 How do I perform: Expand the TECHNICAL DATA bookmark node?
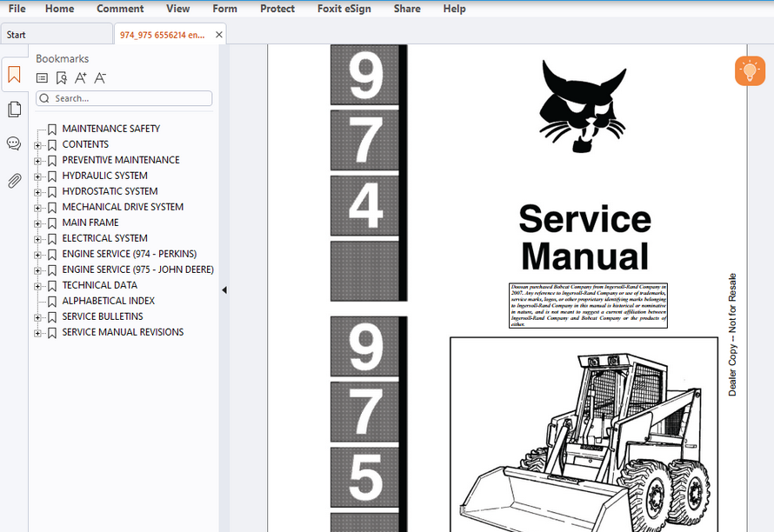click(37, 286)
